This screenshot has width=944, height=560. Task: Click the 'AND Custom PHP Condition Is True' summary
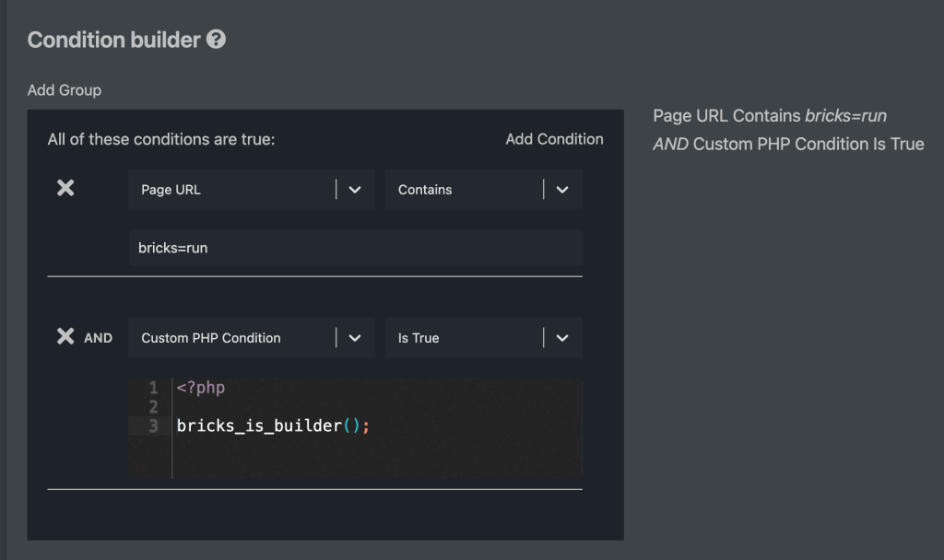pyautogui.click(x=789, y=145)
